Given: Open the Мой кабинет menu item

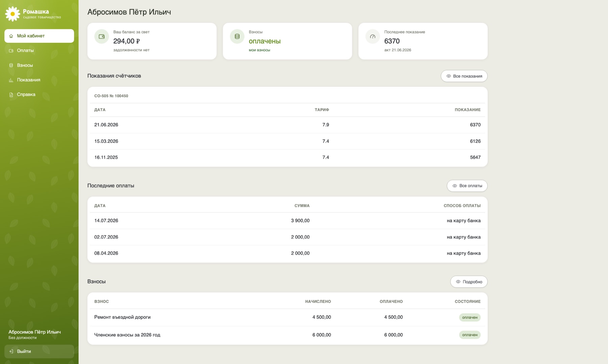Looking at the screenshot, I should pyautogui.click(x=39, y=36).
